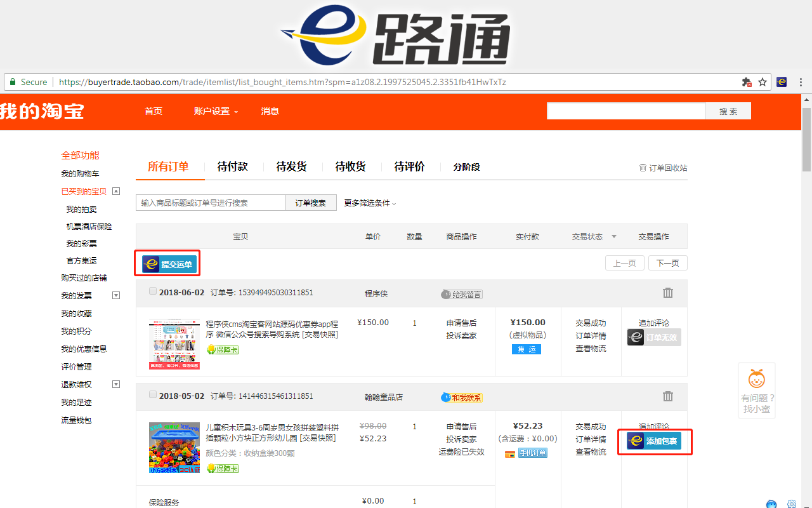Expand the 退款维权 section

pos(116,384)
